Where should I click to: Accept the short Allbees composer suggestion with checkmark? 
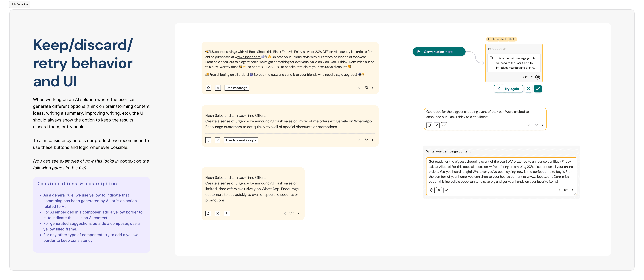click(444, 125)
